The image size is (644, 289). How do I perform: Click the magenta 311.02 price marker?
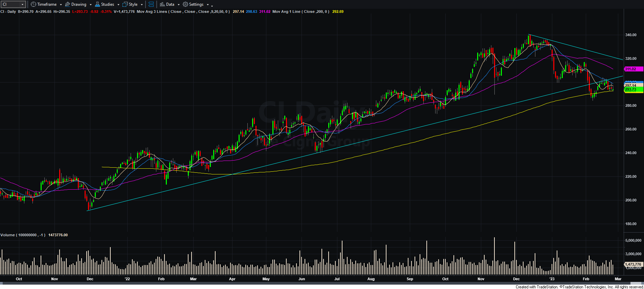[631, 69]
